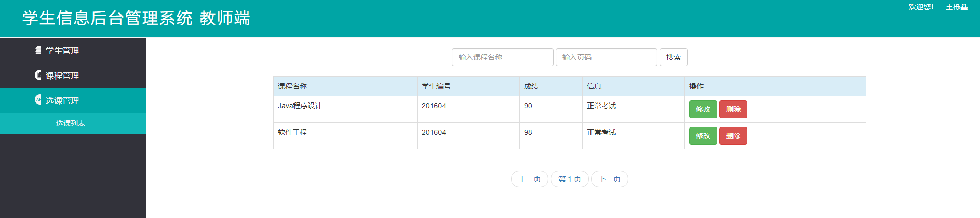This screenshot has height=218, width=980.
Task: Click 修改 for Java程序设计 row
Action: (703, 109)
